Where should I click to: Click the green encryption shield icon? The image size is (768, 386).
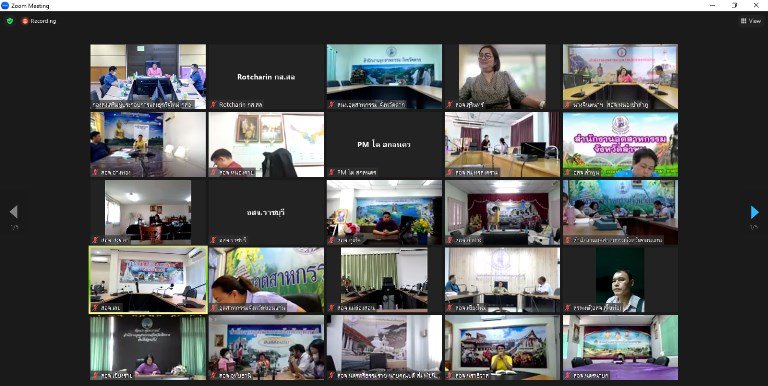coord(10,21)
